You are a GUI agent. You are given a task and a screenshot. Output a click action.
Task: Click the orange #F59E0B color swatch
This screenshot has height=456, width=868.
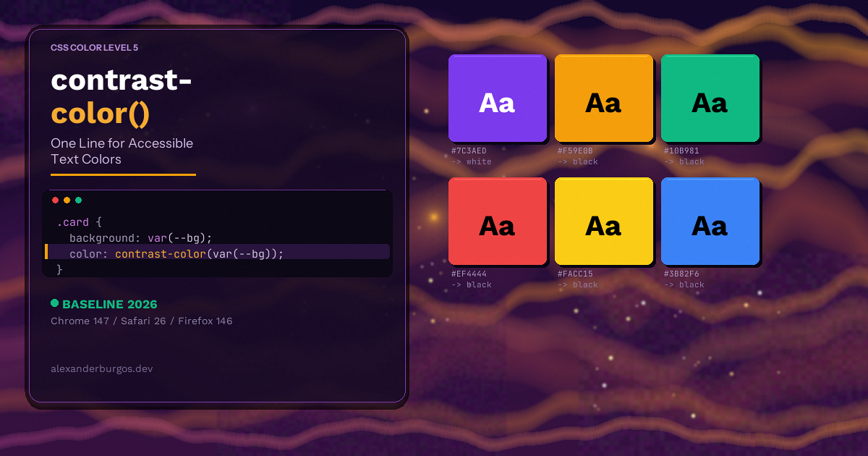point(604,98)
